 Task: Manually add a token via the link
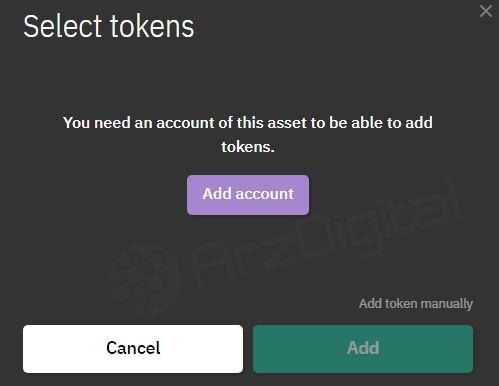coord(416,304)
